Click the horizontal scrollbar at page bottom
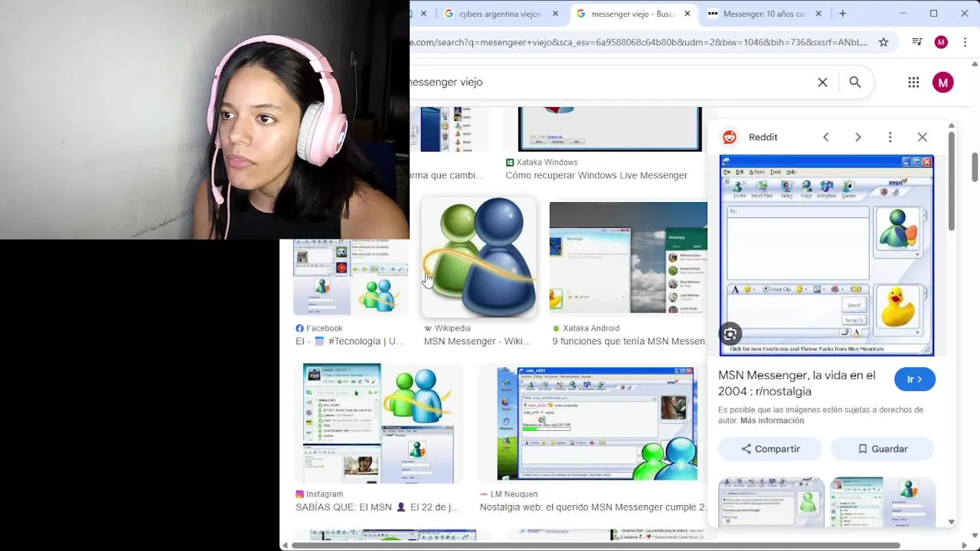 click(x=596, y=546)
